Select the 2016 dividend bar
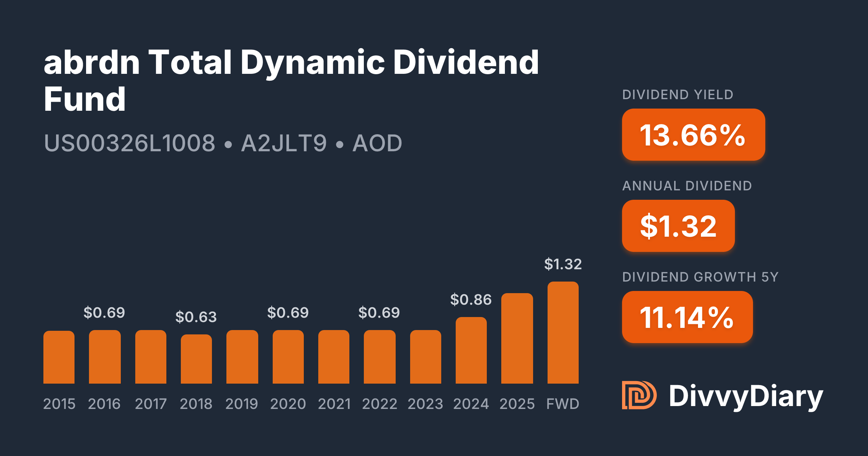 tap(105, 356)
